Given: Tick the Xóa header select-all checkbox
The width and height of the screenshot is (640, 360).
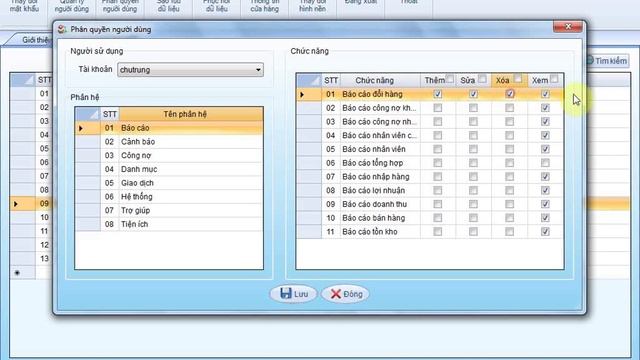Looking at the screenshot, I should [x=518, y=79].
